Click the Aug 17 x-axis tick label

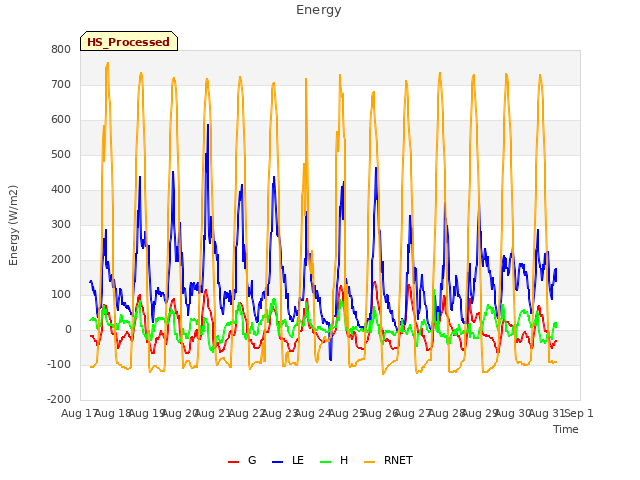click(x=79, y=414)
